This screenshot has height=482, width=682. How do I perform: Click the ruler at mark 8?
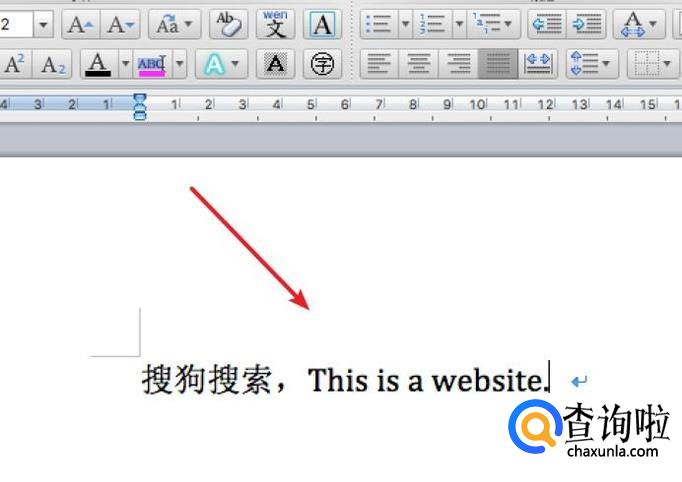tap(412, 104)
